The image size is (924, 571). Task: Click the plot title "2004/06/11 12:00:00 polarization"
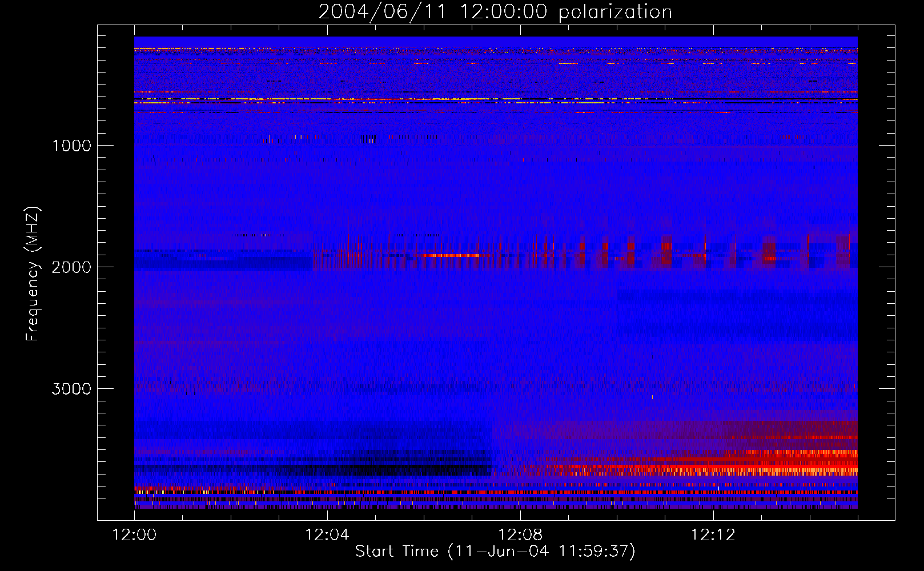(x=495, y=11)
